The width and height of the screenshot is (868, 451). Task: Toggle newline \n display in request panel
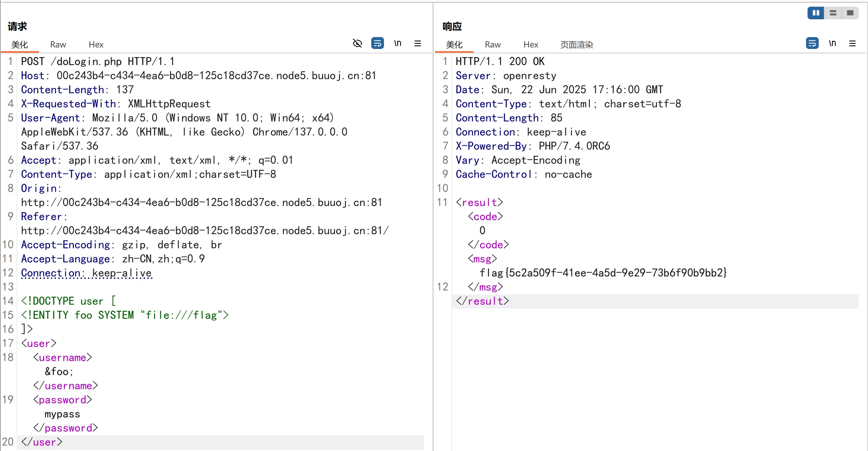click(x=398, y=43)
